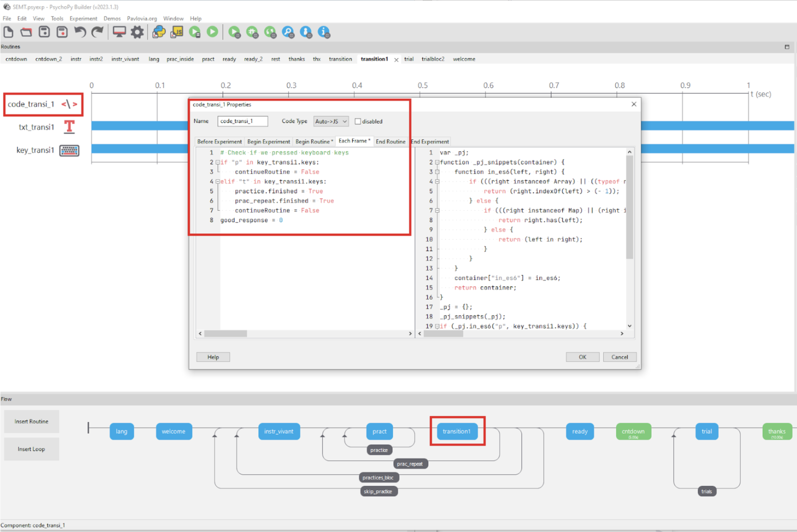Open the Monitor Center
Image resolution: width=797 pixels, height=532 pixels.
click(119, 32)
